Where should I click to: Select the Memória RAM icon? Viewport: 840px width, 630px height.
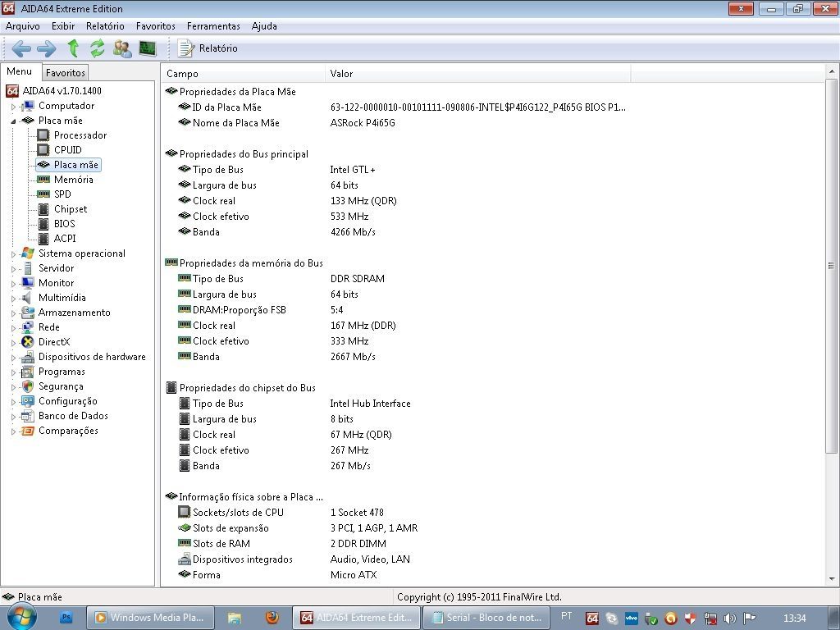tap(43, 180)
